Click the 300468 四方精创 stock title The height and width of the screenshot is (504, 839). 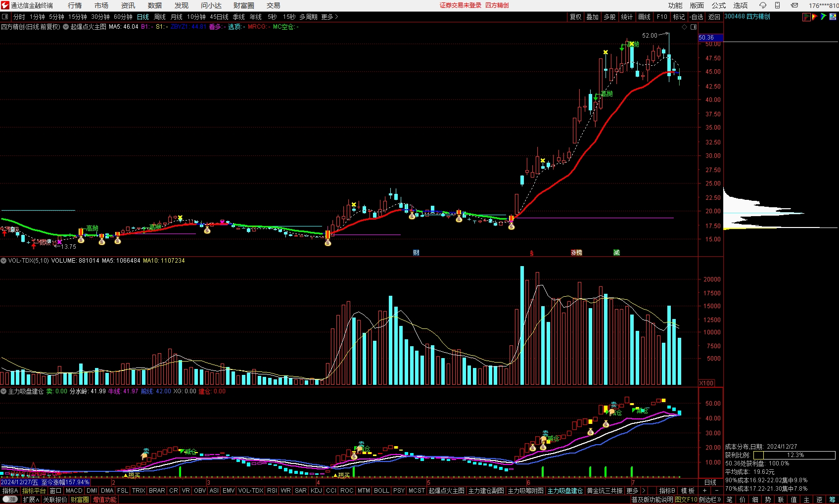tap(747, 17)
